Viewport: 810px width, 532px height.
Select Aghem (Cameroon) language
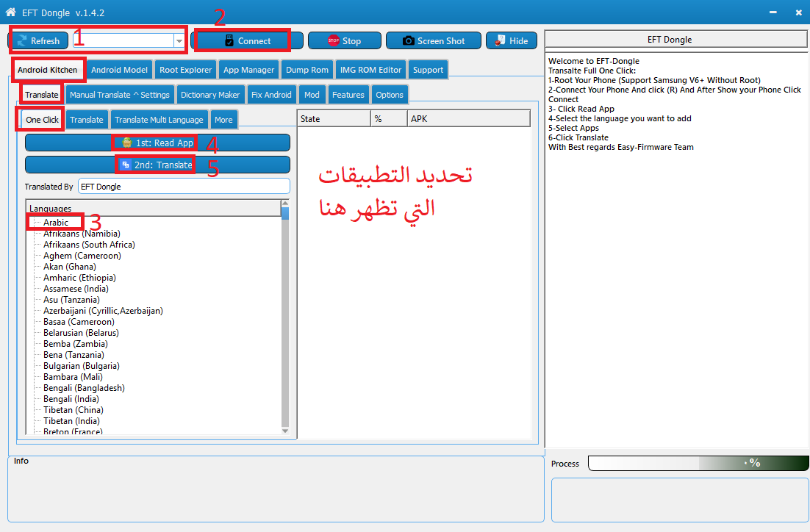coord(82,256)
